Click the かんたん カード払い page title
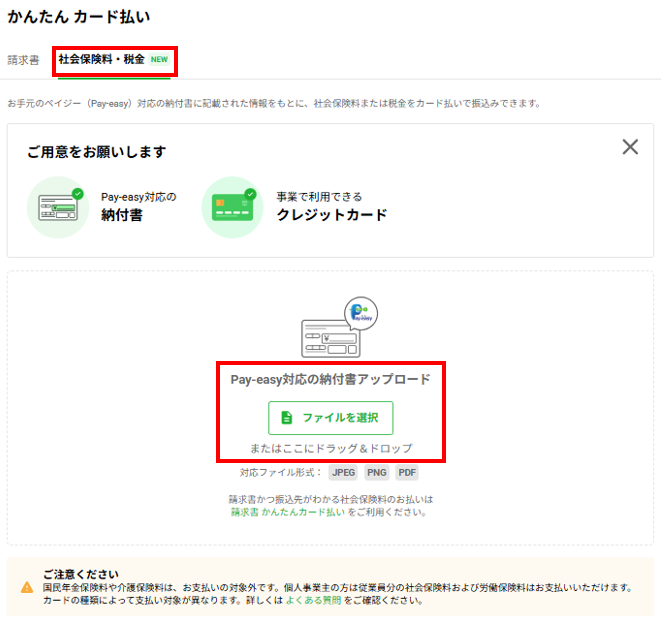Screen dimensions: 665x619 click(78, 17)
